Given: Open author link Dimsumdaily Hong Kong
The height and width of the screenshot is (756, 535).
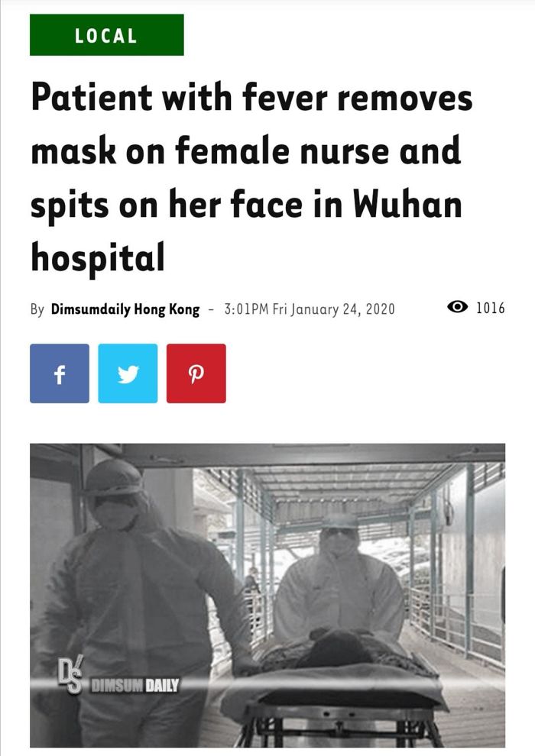Looking at the screenshot, I should coord(125,309).
